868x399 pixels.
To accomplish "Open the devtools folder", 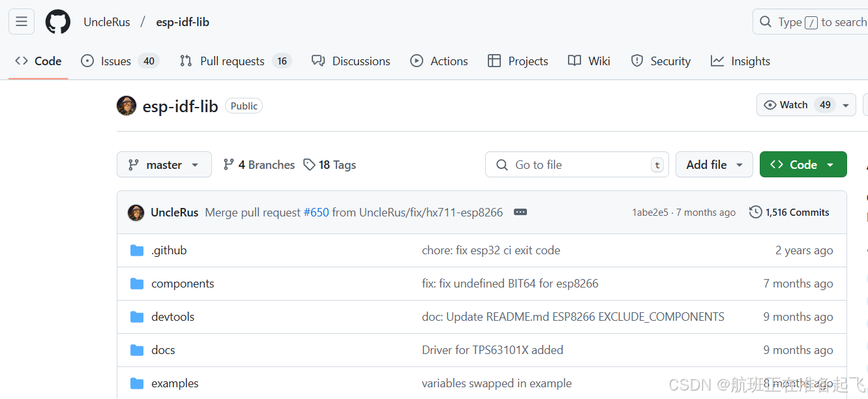I will (x=173, y=317).
